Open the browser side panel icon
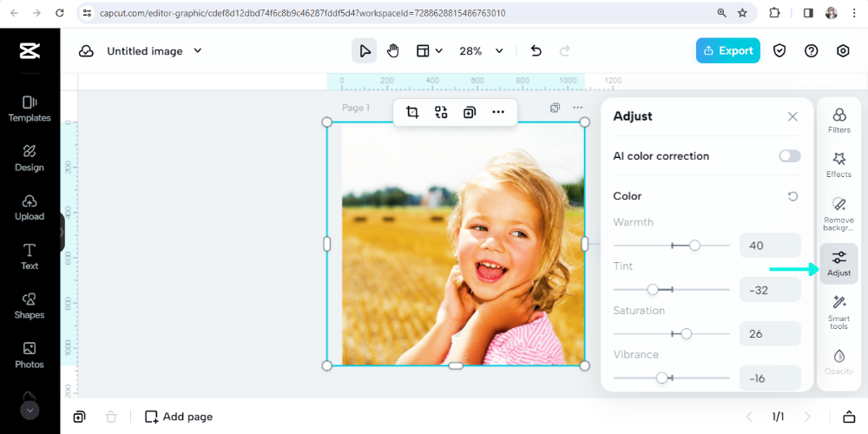The height and width of the screenshot is (434, 868). point(808,13)
